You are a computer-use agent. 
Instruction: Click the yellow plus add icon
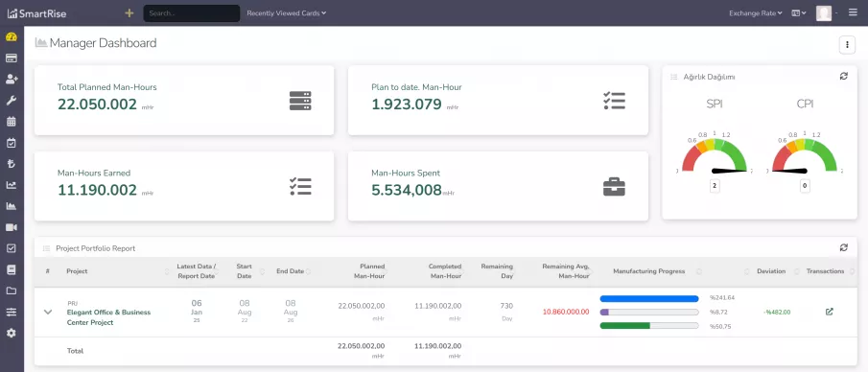pos(129,12)
